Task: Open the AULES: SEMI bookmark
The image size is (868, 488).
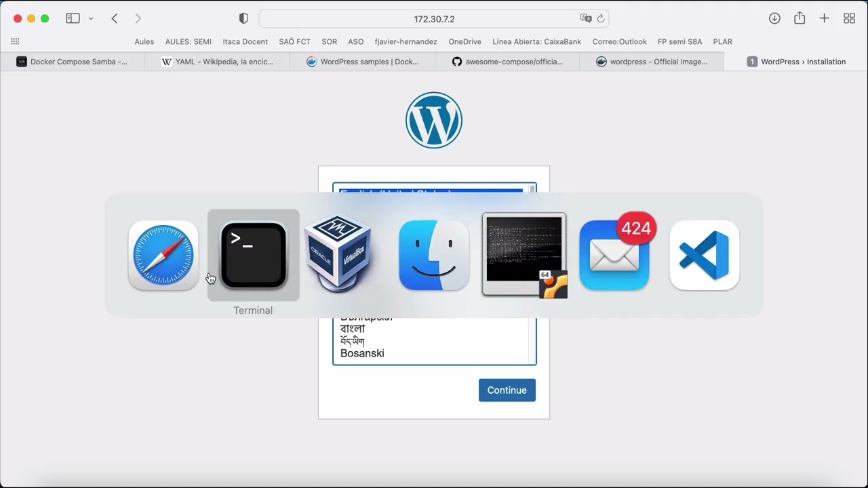Action: [189, 41]
